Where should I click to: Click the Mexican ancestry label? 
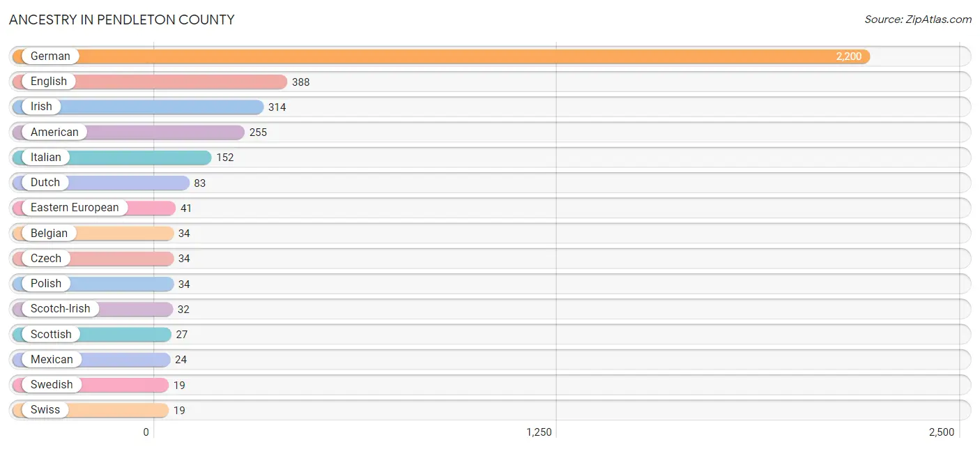click(x=52, y=360)
